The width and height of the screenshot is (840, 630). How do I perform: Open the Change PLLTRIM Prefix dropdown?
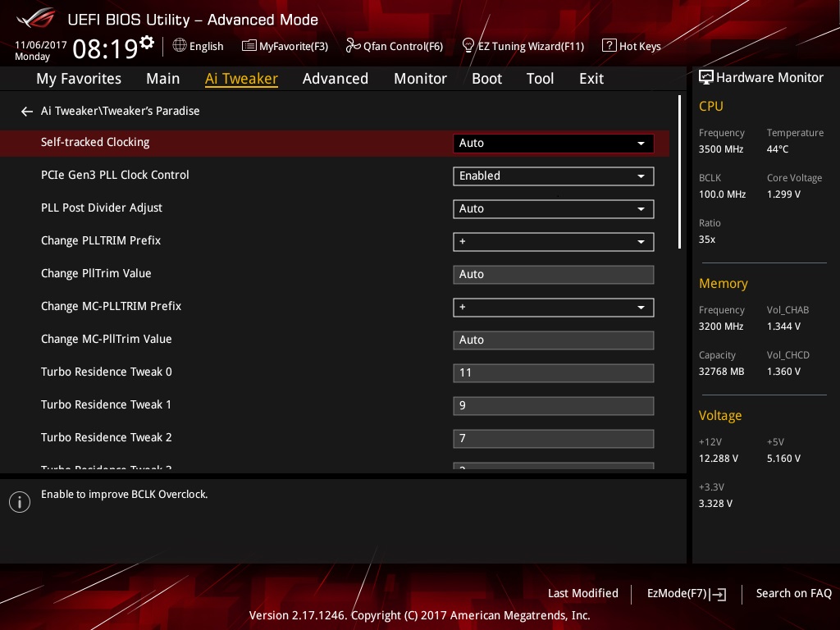coord(554,242)
